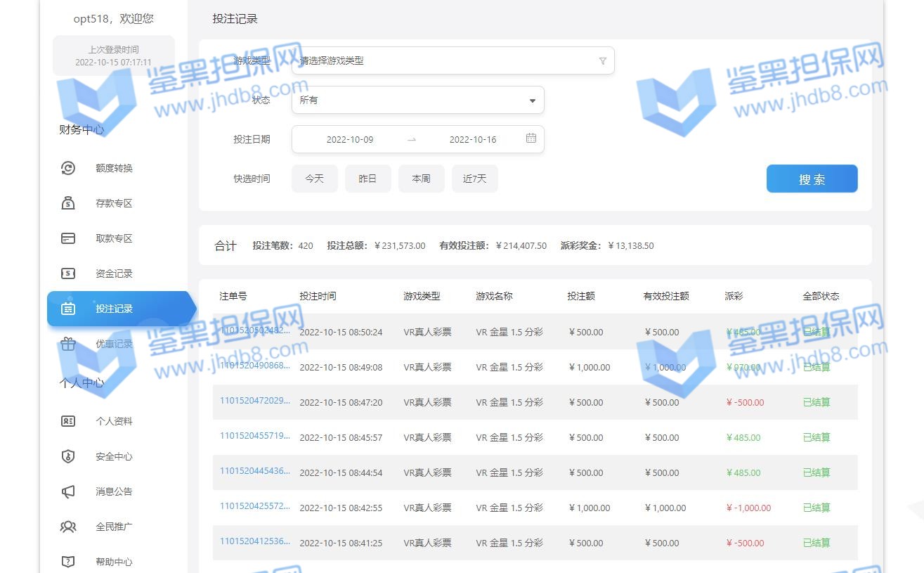Image resolution: width=924 pixels, height=573 pixels.
Task: Open the calendar icon in 投注日期 field
Action: pos(531,139)
